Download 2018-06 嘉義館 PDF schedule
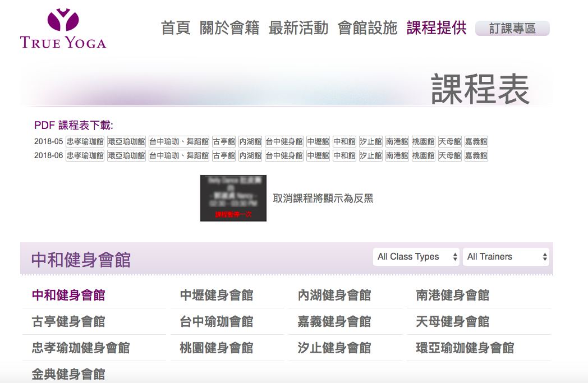 [x=476, y=155]
